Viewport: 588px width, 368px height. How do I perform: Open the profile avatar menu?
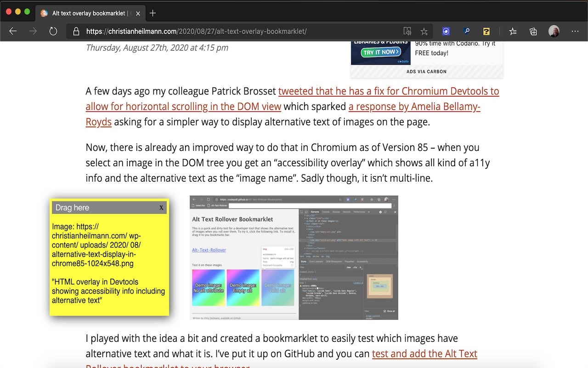coord(554,31)
